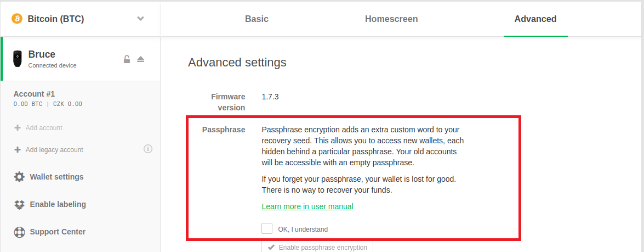This screenshot has width=644, height=252.
Task: Expand the Bitcoin (BTC) currency dropdown
Action: tap(140, 19)
